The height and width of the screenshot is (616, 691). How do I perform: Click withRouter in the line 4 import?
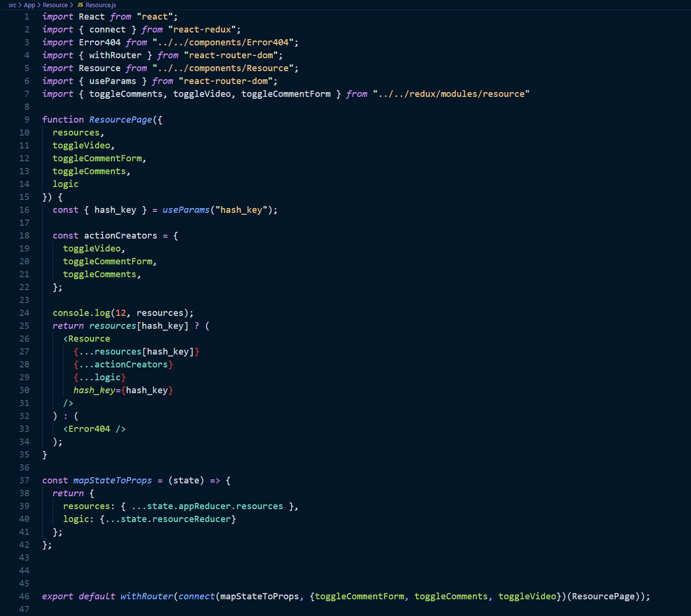pos(115,55)
